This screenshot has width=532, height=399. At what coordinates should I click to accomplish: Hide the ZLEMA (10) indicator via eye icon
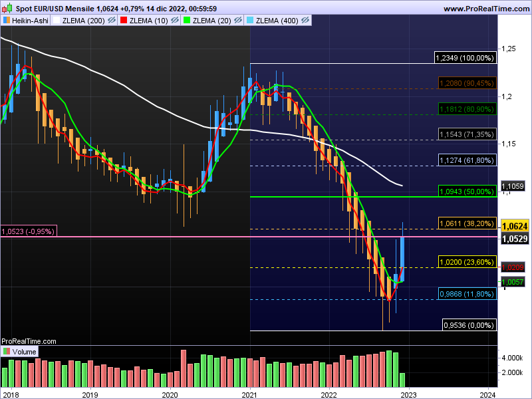[175, 21]
